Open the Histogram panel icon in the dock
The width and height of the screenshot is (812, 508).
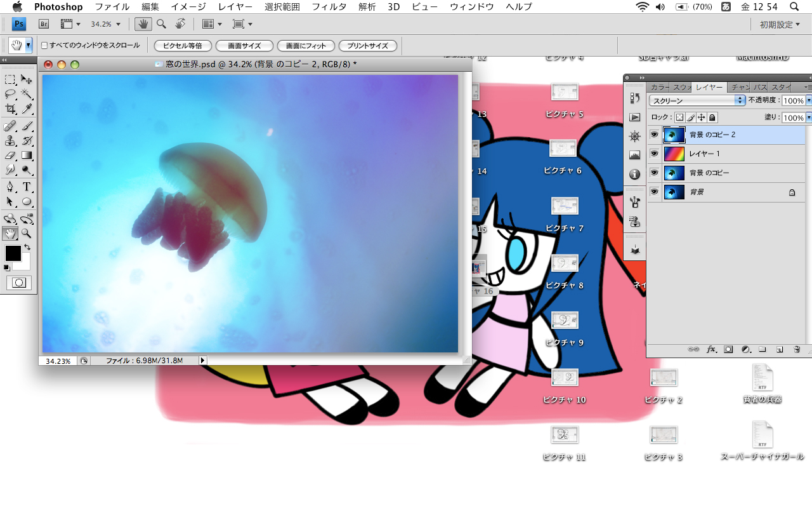[x=634, y=156]
